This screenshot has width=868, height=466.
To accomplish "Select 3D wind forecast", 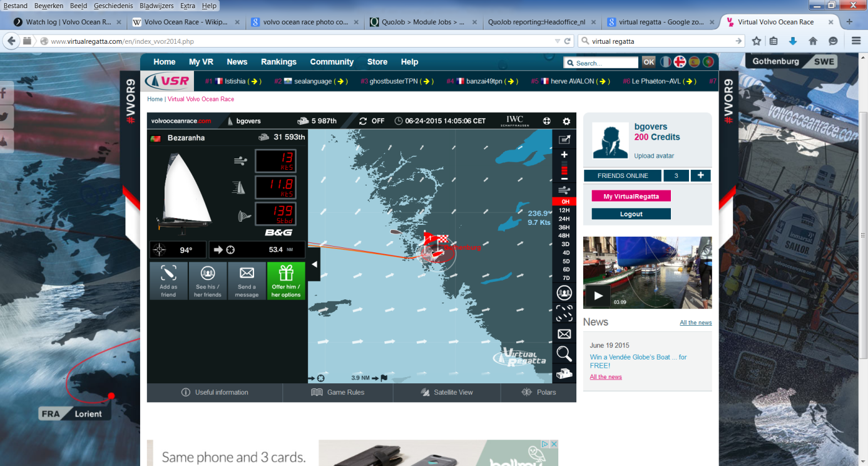I will 565,244.
